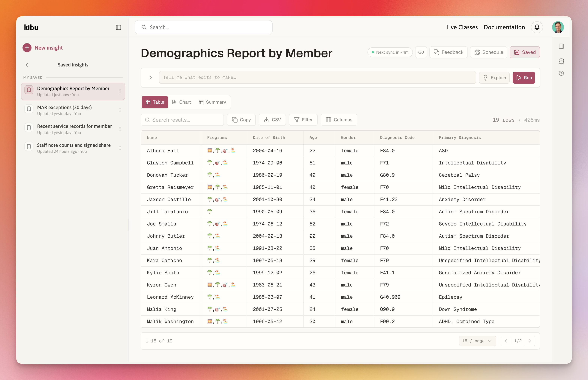This screenshot has height=380, width=588.
Task: Download results as CSV
Action: 272,120
